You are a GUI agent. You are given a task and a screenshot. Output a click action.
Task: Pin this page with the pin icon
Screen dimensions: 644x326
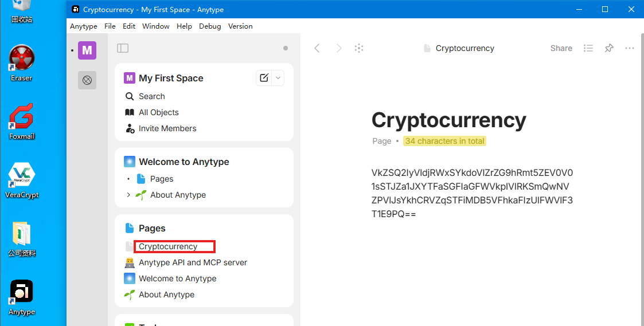[x=609, y=48]
